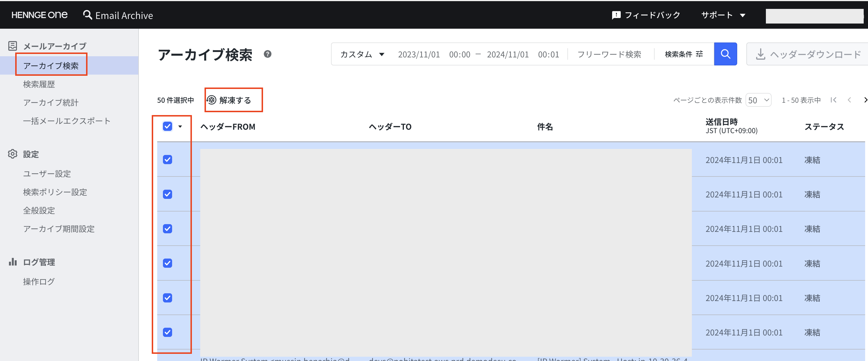The image size is (868, 361).
Task: Click the 検索条件 button
Action: (x=684, y=54)
